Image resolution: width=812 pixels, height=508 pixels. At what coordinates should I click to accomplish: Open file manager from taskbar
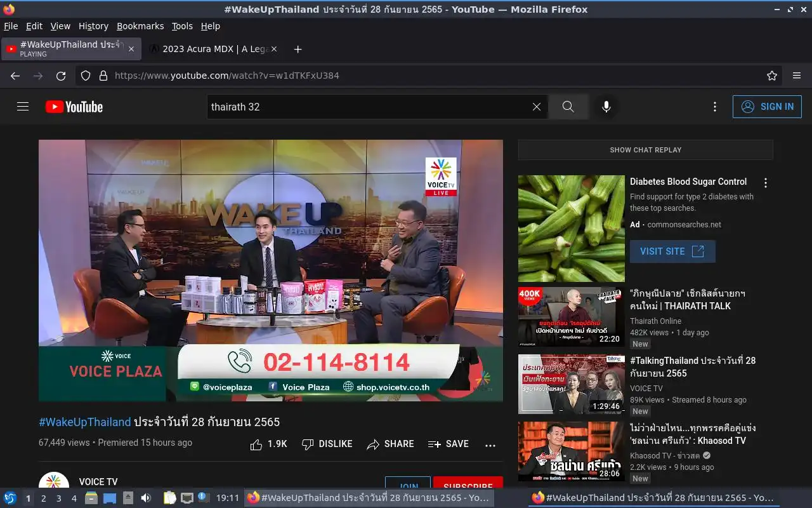pyautogui.click(x=91, y=498)
